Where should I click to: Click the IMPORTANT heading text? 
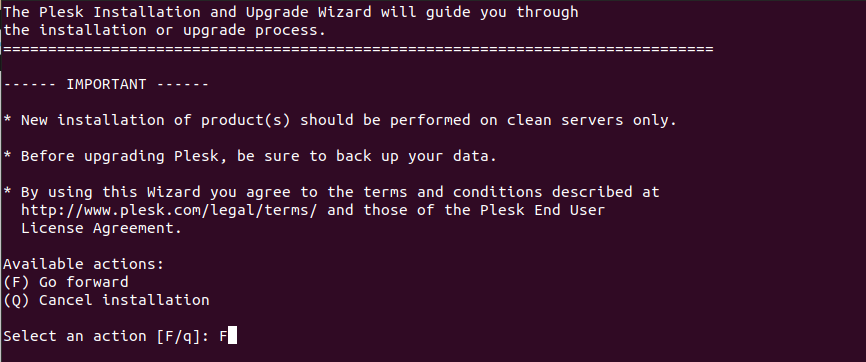click(x=107, y=85)
